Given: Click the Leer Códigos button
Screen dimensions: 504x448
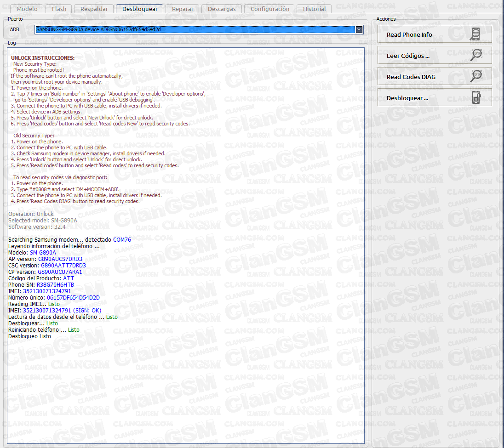Looking at the screenshot, I should pos(435,56).
